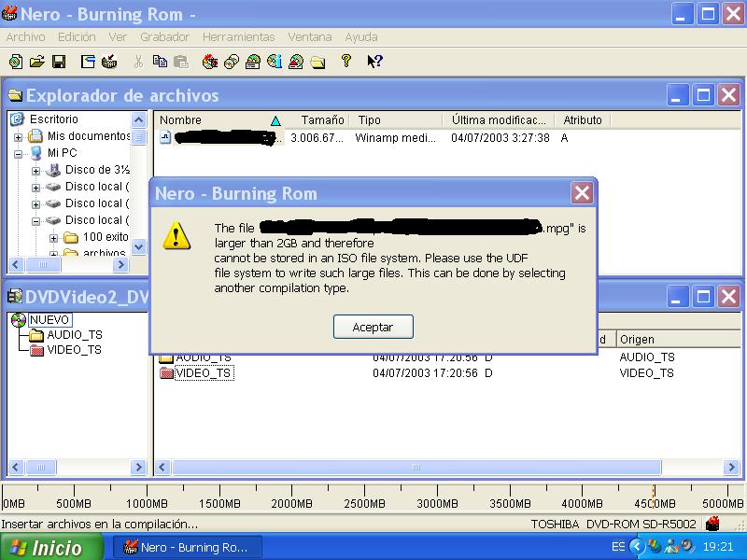Click the red capacity marker near 4500MB
Image resolution: width=747 pixels, height=560 pixels.
[654, 497]
